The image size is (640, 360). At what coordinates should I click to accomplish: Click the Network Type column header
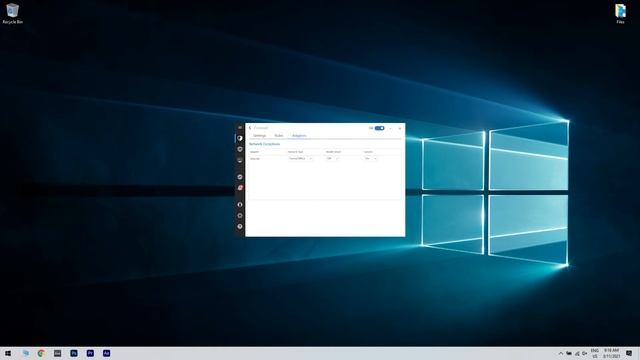296,152
